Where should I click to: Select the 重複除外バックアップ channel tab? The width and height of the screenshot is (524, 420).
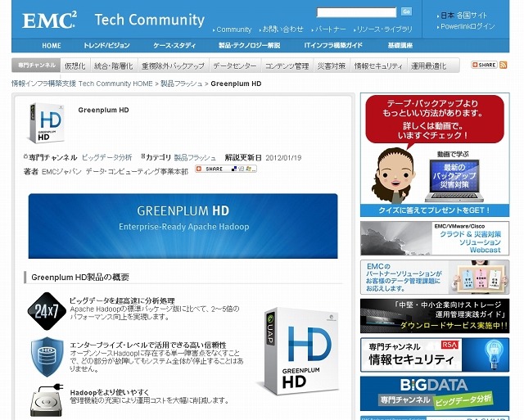(173, 65)
